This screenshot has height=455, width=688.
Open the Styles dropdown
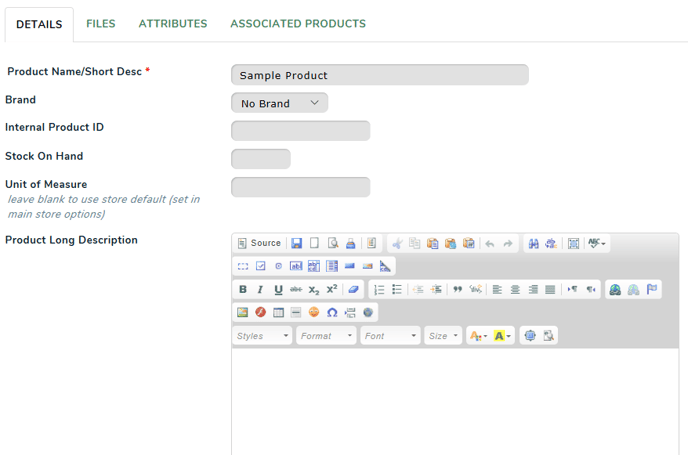click(x=262, y=336)
